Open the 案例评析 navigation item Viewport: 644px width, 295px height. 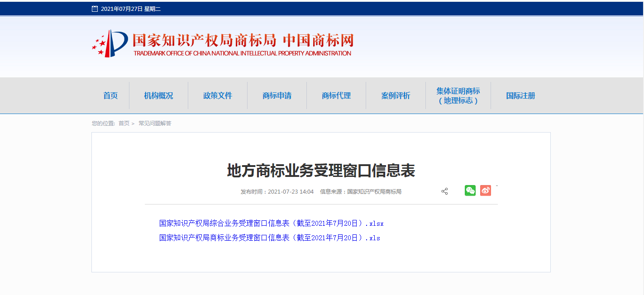tap(396, 95)
